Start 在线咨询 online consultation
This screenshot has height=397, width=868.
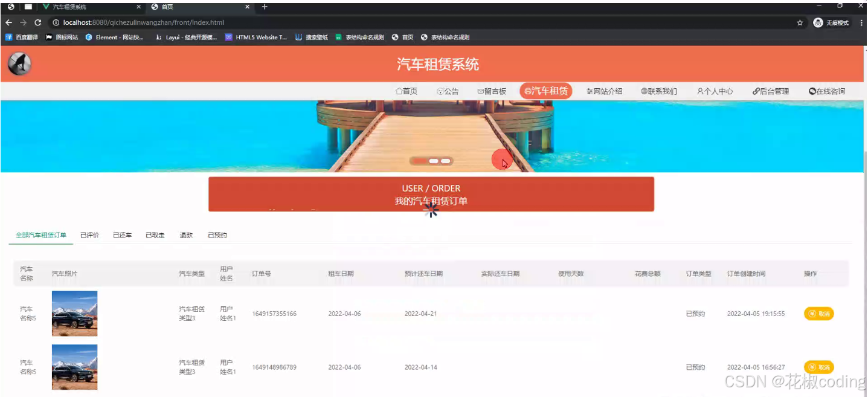click(827, 91)
